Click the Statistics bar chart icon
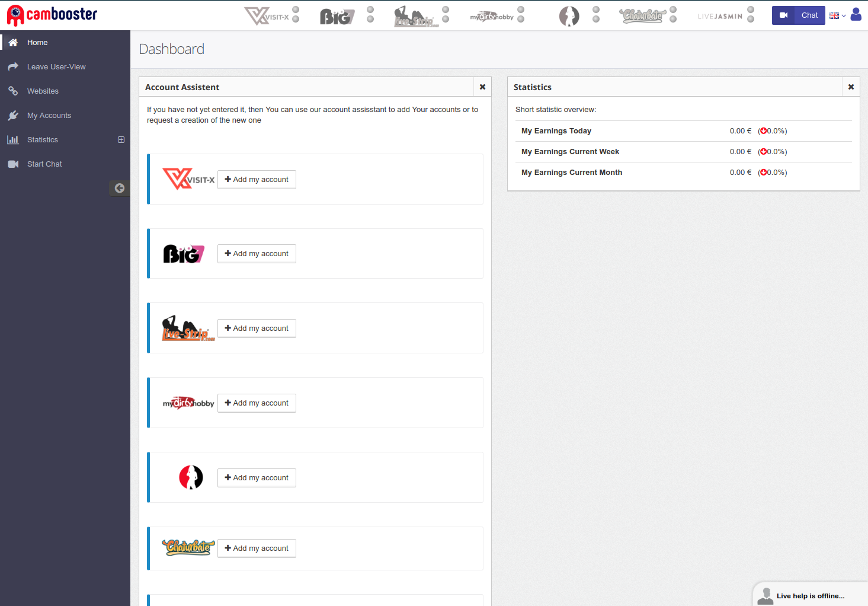This screenshot has width=868, height=606. click(x=13, y=140)
